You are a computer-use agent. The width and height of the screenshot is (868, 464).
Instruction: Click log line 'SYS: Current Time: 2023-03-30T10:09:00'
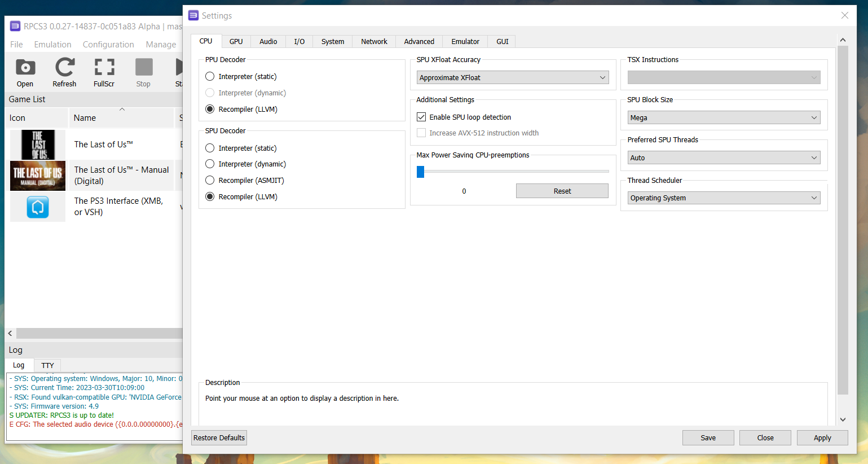(77, 388)
